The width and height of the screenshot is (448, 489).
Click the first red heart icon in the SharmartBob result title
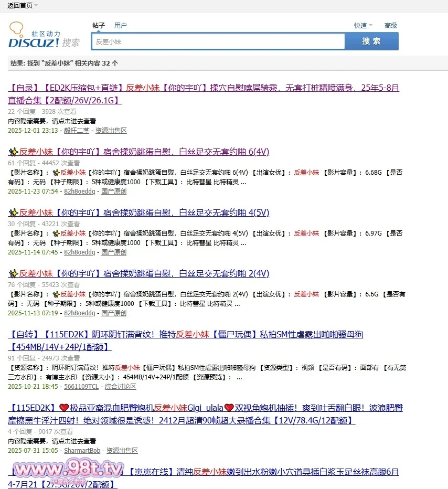(63, 408)
